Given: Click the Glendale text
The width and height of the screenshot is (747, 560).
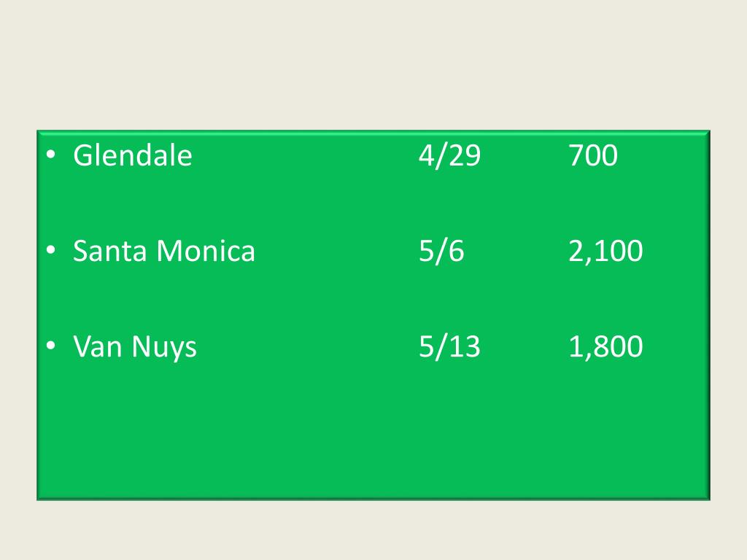Looking at the screenshot, I should tap(133, 155).
